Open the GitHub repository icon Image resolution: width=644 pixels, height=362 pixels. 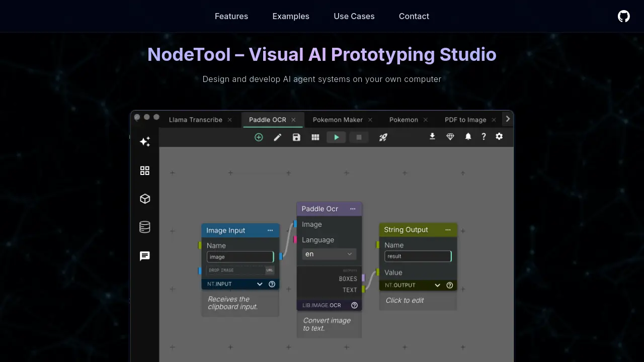coord(624,16)
